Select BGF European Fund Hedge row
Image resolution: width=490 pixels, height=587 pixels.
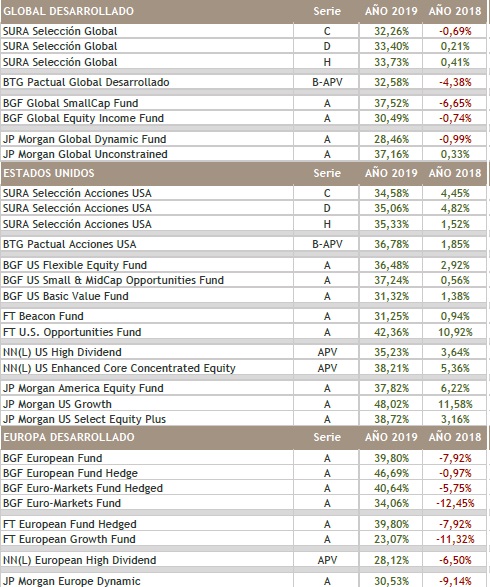click(243, 473)
